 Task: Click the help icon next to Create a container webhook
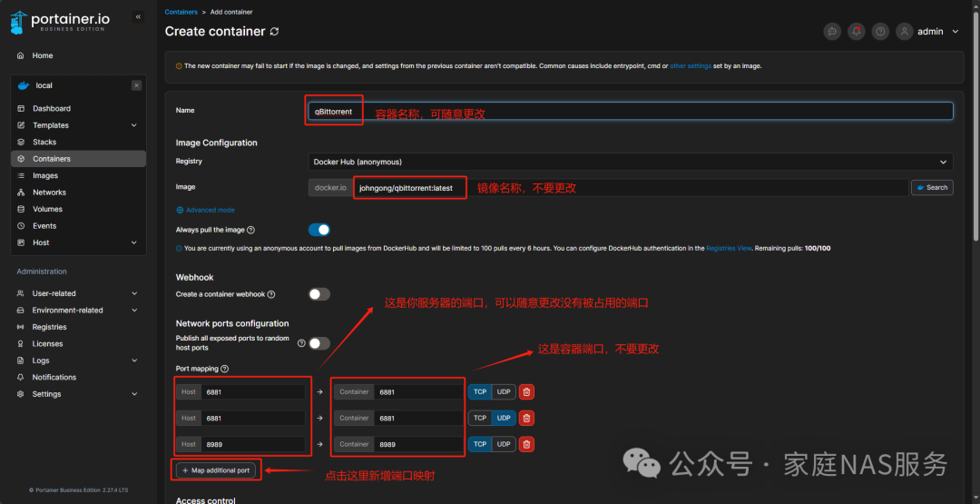271,294
